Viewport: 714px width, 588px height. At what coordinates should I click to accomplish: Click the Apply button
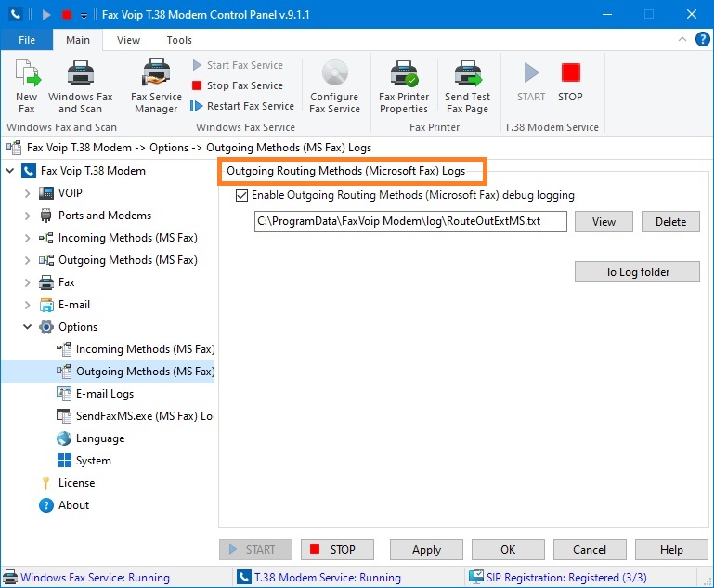[426, 550]
